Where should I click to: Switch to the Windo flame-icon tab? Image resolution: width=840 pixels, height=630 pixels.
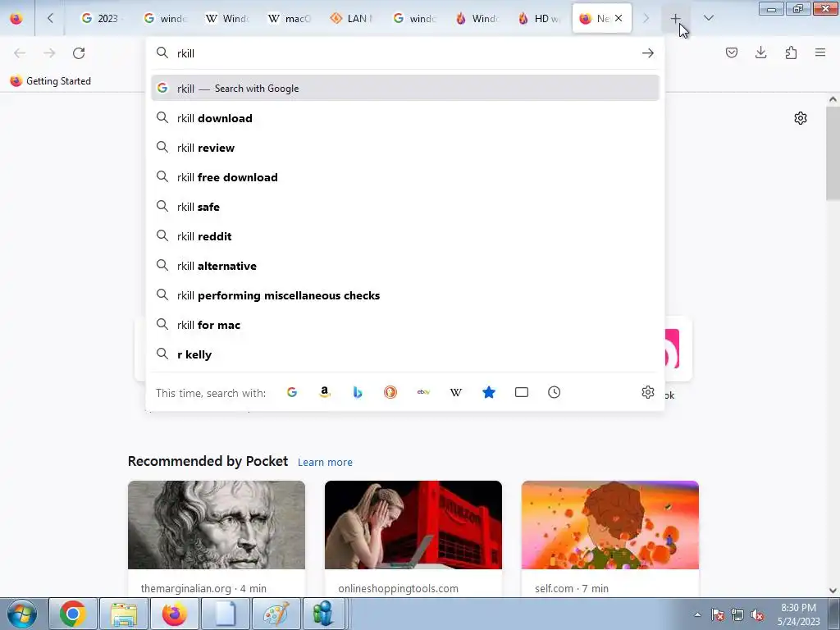pos(477,19)
